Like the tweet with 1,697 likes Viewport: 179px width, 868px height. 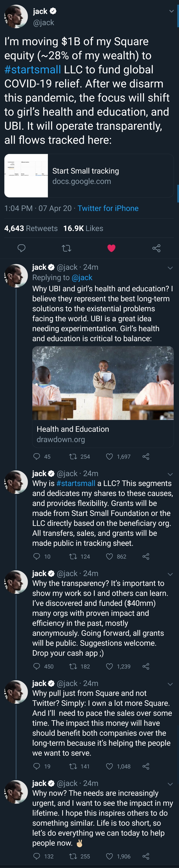[109, 457]
